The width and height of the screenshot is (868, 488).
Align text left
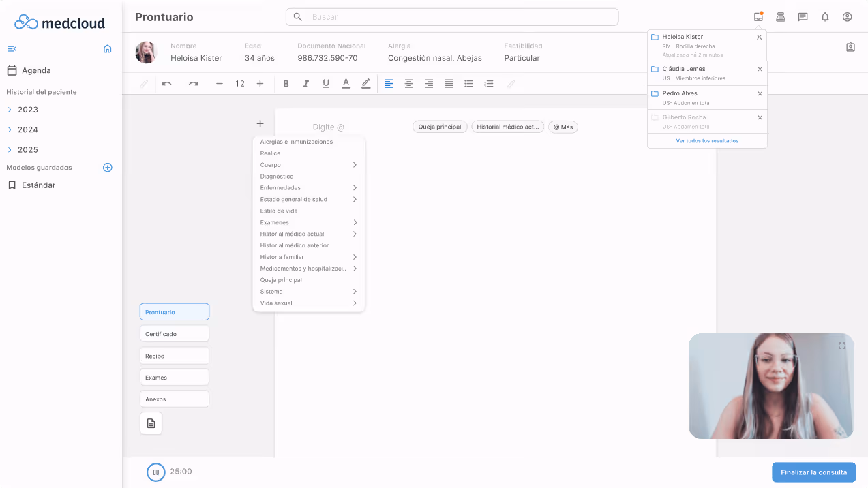(x=389, y=84)
